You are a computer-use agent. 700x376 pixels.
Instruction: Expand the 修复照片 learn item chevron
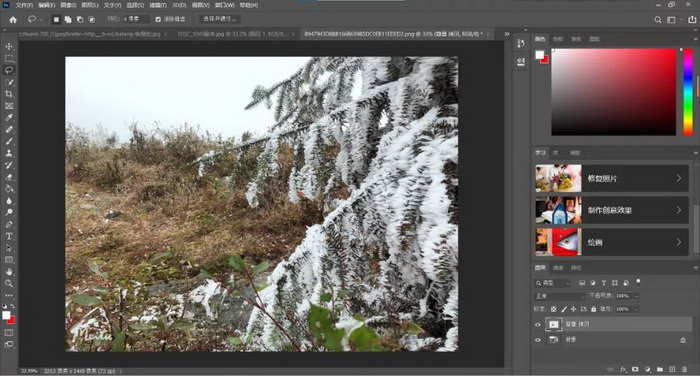[x=679, y=178]
